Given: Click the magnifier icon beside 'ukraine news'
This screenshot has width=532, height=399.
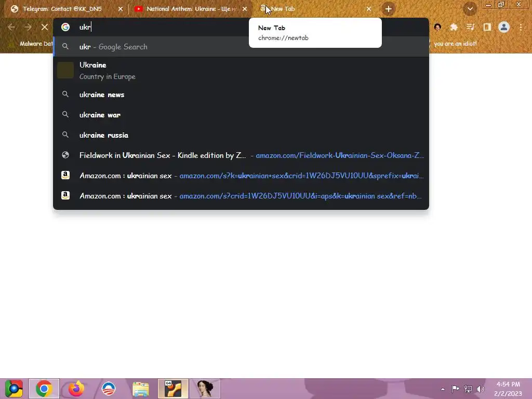Looking at the screenshot, I should (65, 95).
